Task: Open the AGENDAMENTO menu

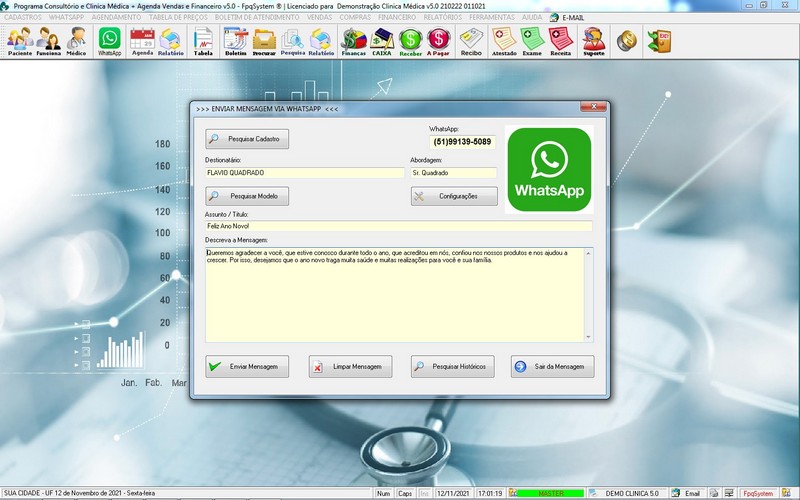Action: (116, 17)
